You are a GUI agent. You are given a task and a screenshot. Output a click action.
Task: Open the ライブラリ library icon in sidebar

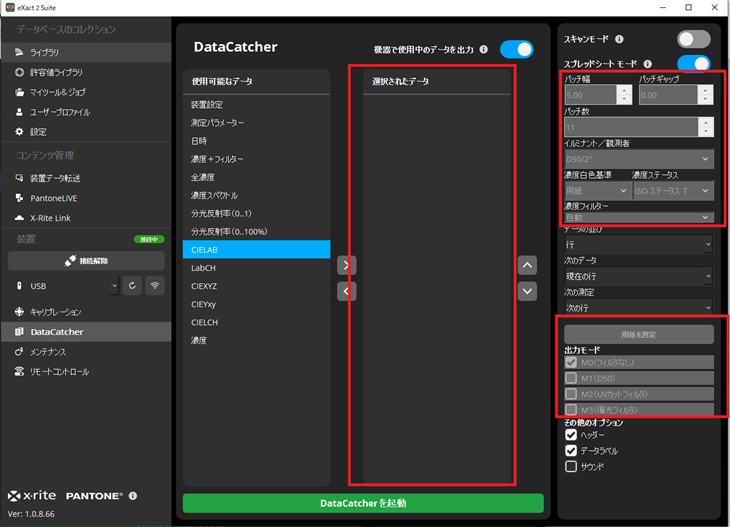pos(19,52)
